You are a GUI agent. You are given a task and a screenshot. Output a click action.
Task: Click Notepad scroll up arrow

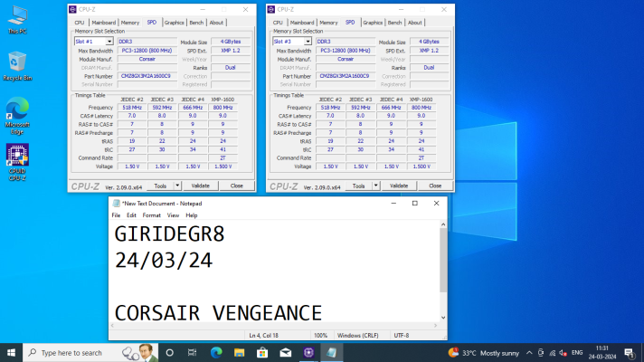pyautogui.click(x=443, y=224)
